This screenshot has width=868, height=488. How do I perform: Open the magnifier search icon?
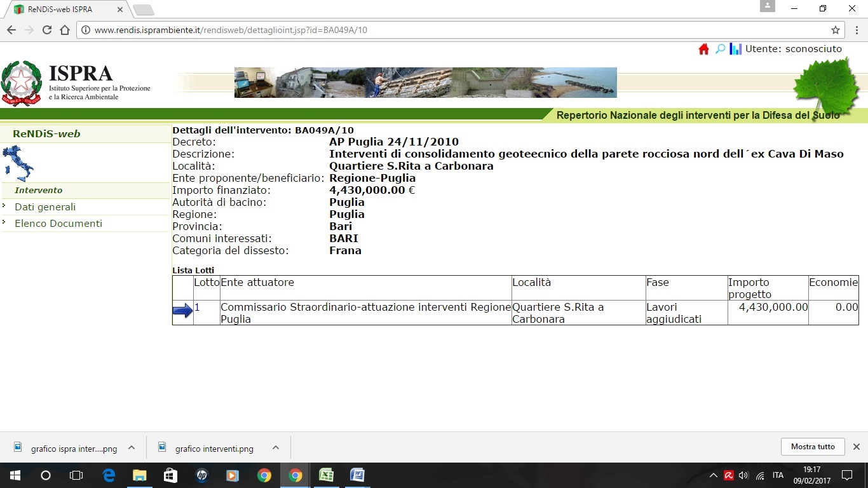(720, 49)
